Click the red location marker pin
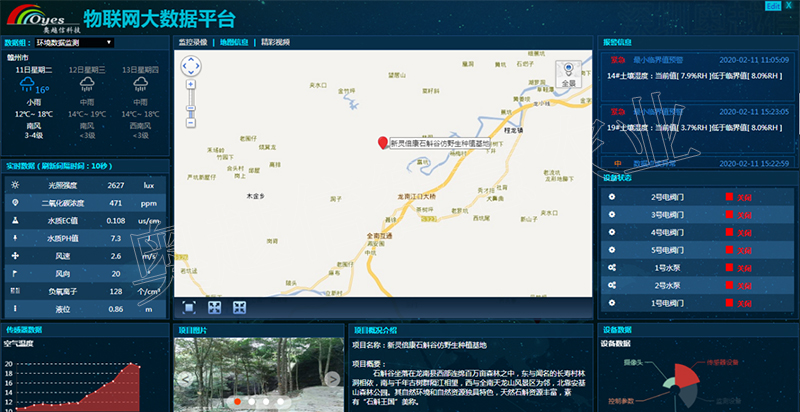 [382, 143]
